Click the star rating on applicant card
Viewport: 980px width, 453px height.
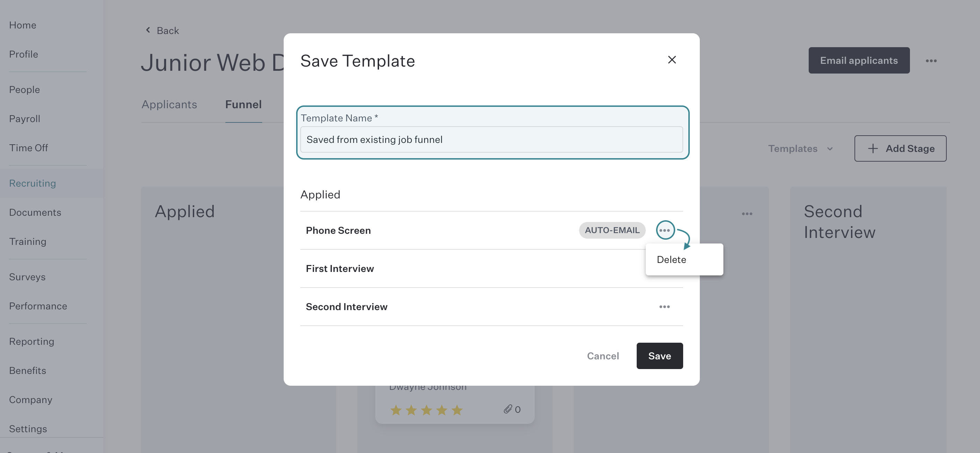pos(426,410)
